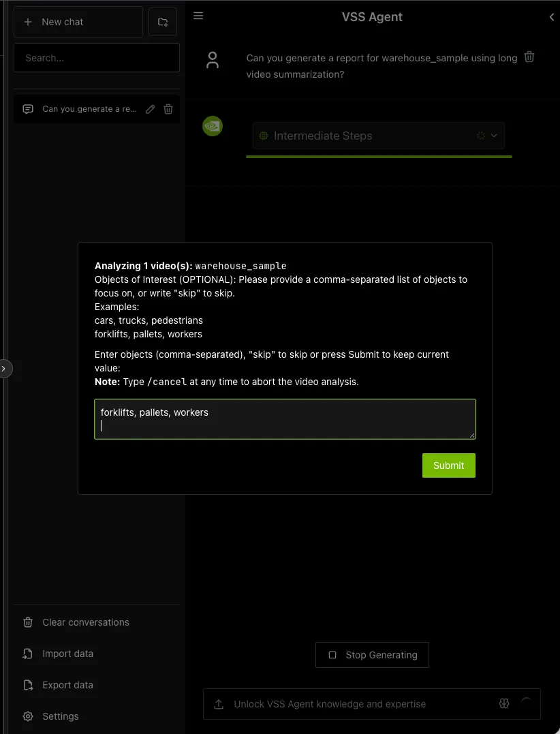Click Stop Generating
This screenshot has height=734, width=560.
pos(373,655)
